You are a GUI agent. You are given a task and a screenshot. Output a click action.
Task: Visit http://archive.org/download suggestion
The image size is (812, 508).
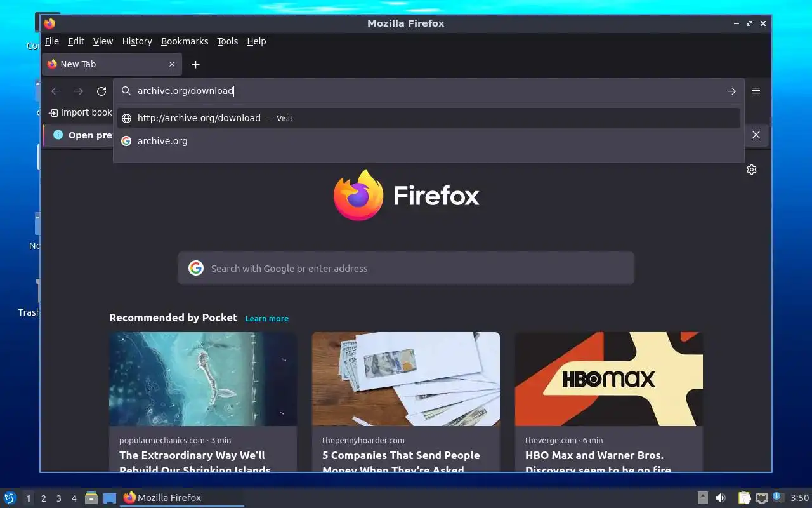tap(429, 118)
